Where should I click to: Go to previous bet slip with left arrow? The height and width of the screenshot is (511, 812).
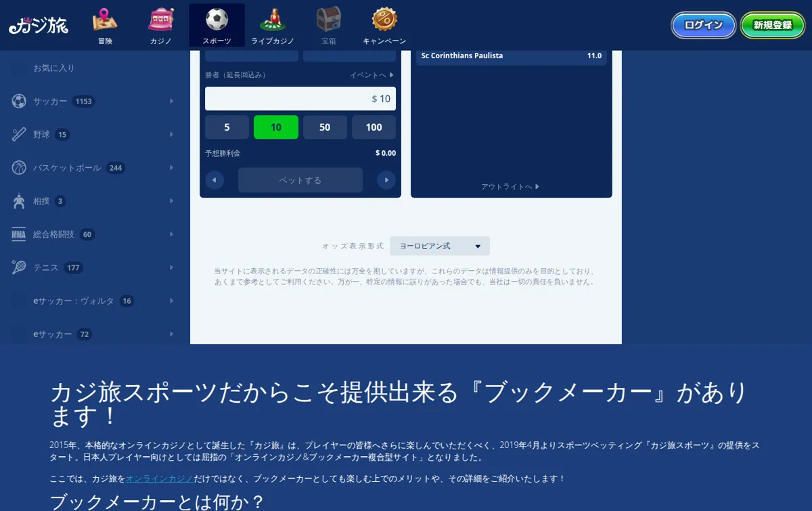pyautogui.click(x=215, y=180)
